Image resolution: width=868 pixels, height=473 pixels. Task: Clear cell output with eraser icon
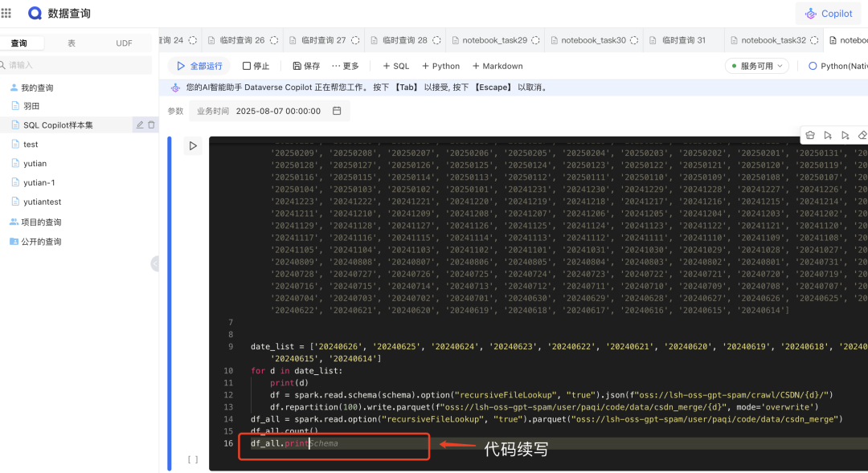[862, 135]
